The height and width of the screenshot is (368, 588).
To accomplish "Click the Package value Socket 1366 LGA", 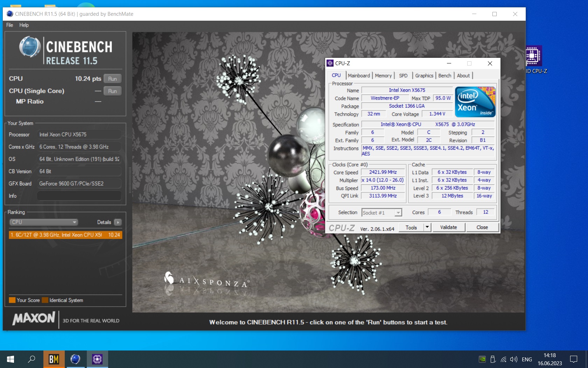I will pyautogui.click(x=407, y=106).
